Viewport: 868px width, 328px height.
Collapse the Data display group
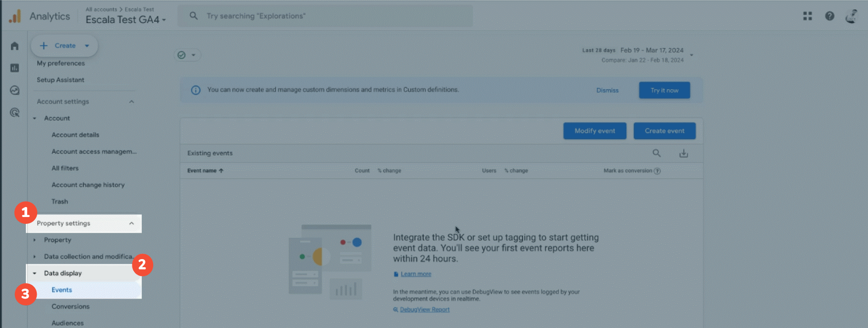pos(34,274)
